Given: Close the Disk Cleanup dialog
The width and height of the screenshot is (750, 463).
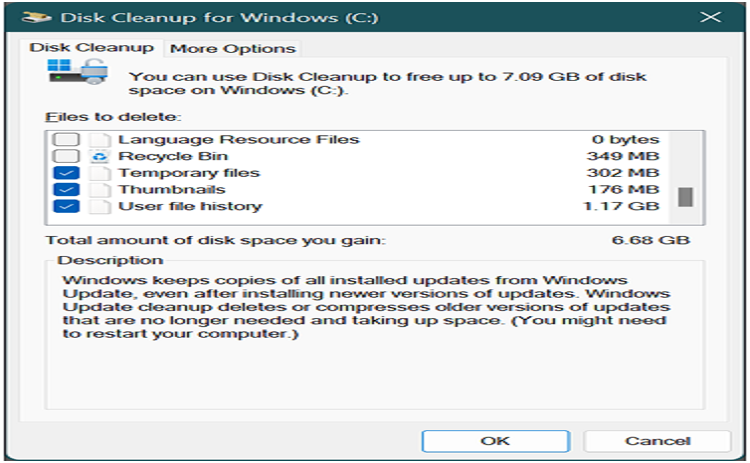Looking at the screenshot, I should coord(710,18).
